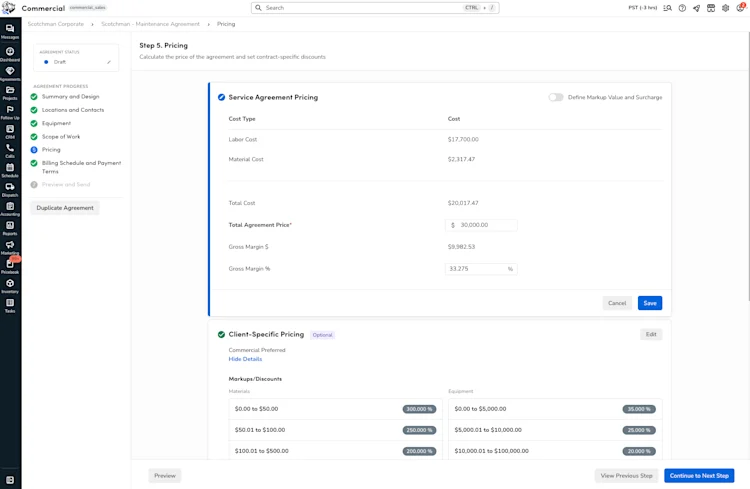The image size is (750, 489).
Task: Click the sidebar collapse icon at the bottom
Action: [x=10, y=480]
